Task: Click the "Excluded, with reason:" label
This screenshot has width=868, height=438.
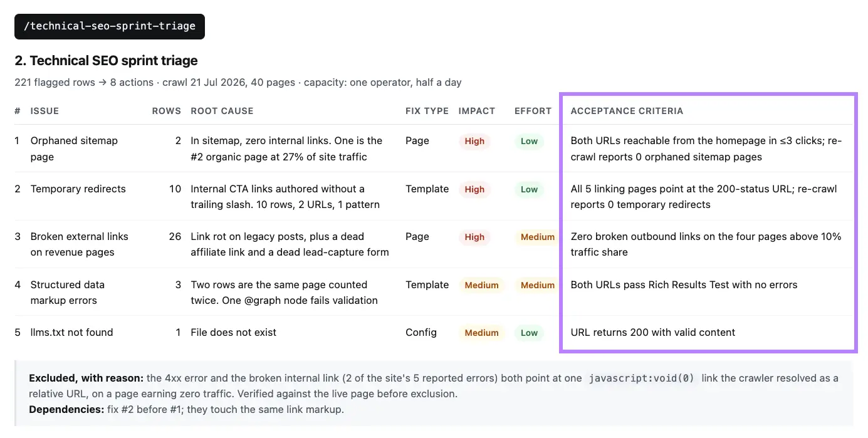Action: point(86,378)
